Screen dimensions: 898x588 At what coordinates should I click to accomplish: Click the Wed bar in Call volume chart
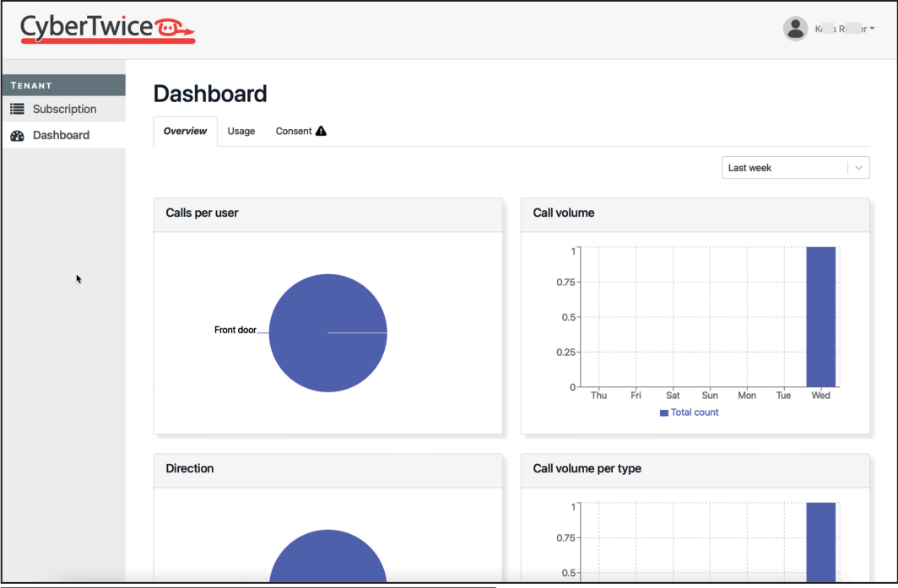[x=820, y=316]
